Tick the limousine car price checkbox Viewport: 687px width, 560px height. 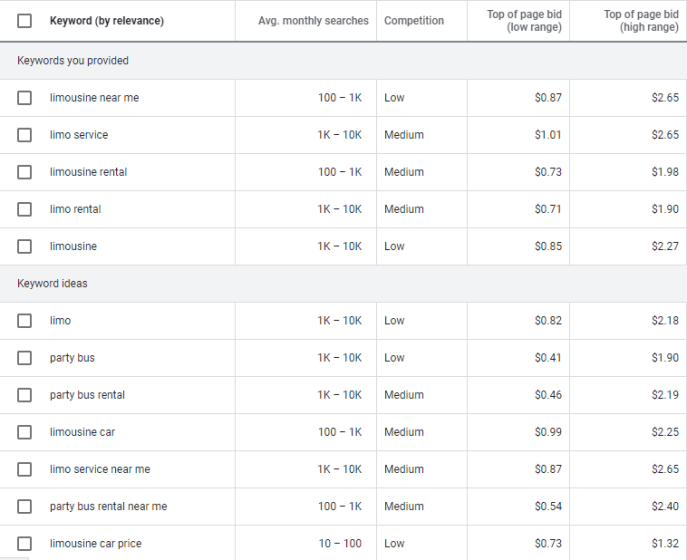(24, 544)
